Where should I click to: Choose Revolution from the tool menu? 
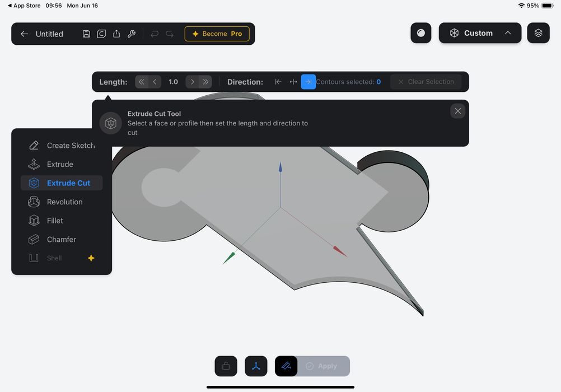coord(64,202)
